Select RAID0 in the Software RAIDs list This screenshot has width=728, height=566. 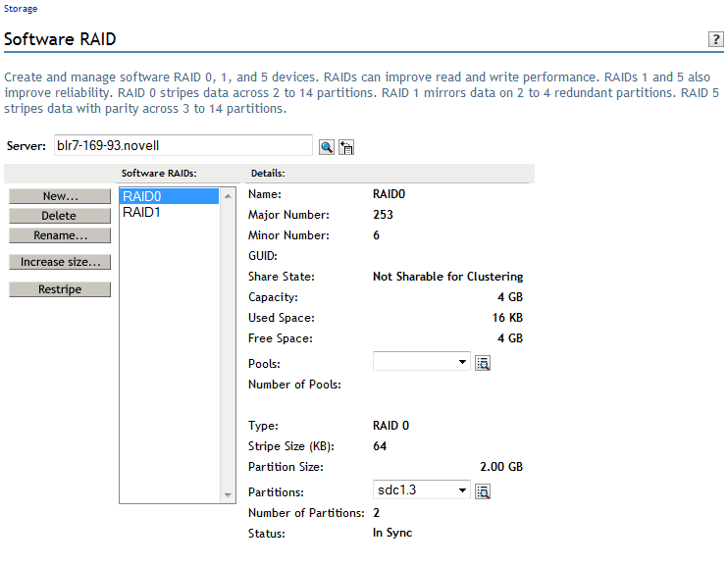pyautogui.click(x=168, y=196)
